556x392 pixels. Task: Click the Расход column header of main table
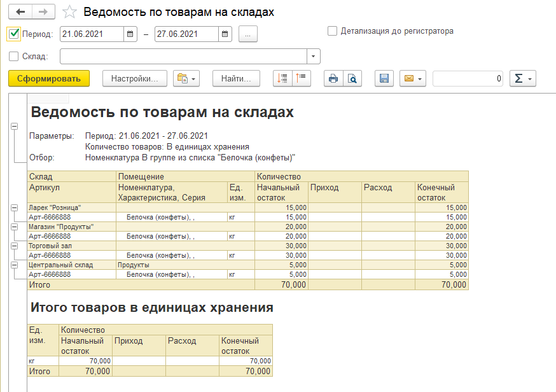tap(388, 192)
